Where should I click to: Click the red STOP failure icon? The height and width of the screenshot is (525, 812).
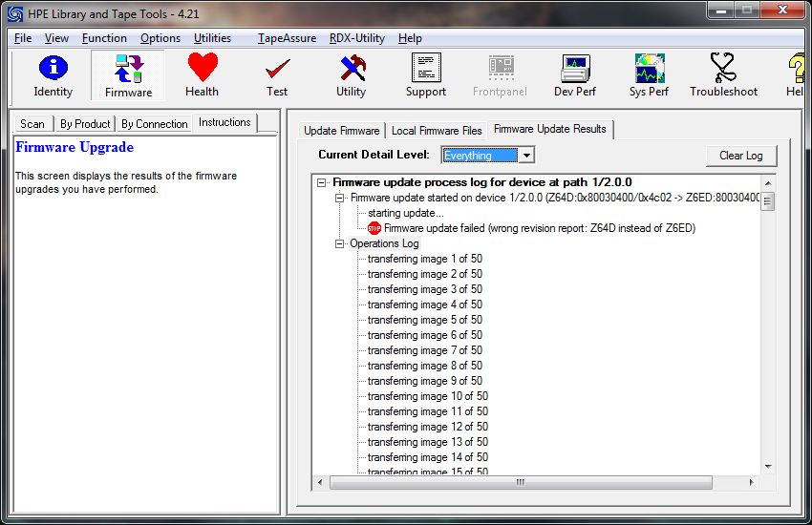(374, 228)
